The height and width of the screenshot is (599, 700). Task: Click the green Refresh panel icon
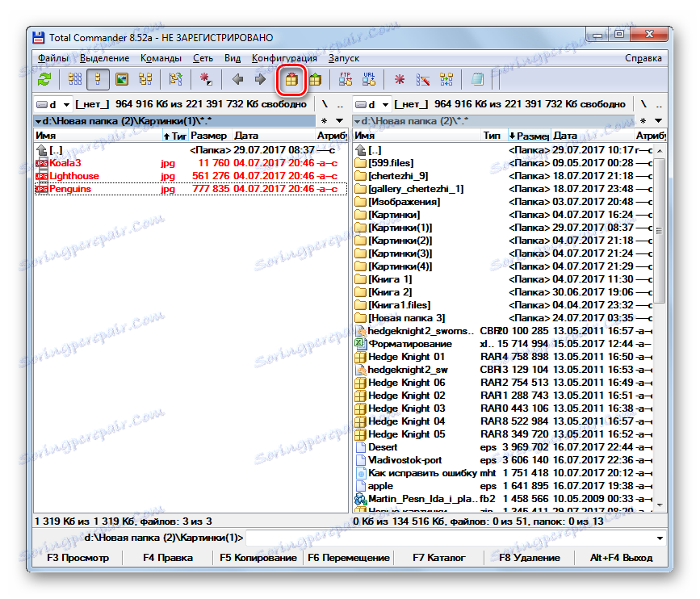tap(44, 79)
